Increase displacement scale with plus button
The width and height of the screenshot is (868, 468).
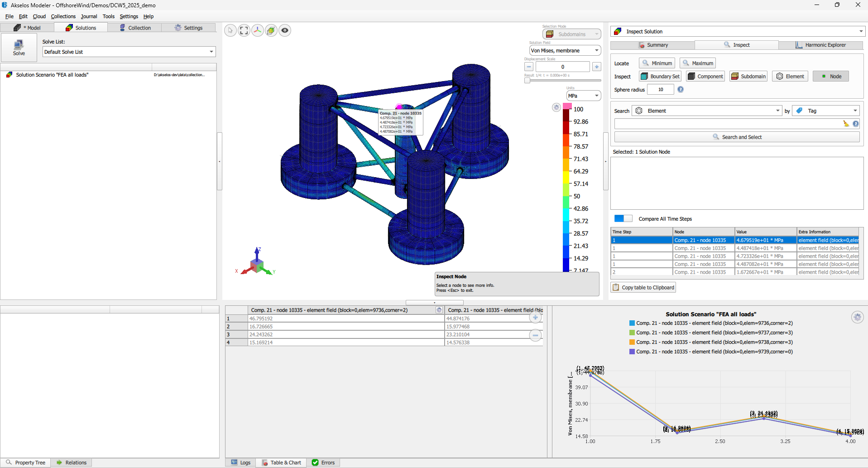click(x=597, y=67)
